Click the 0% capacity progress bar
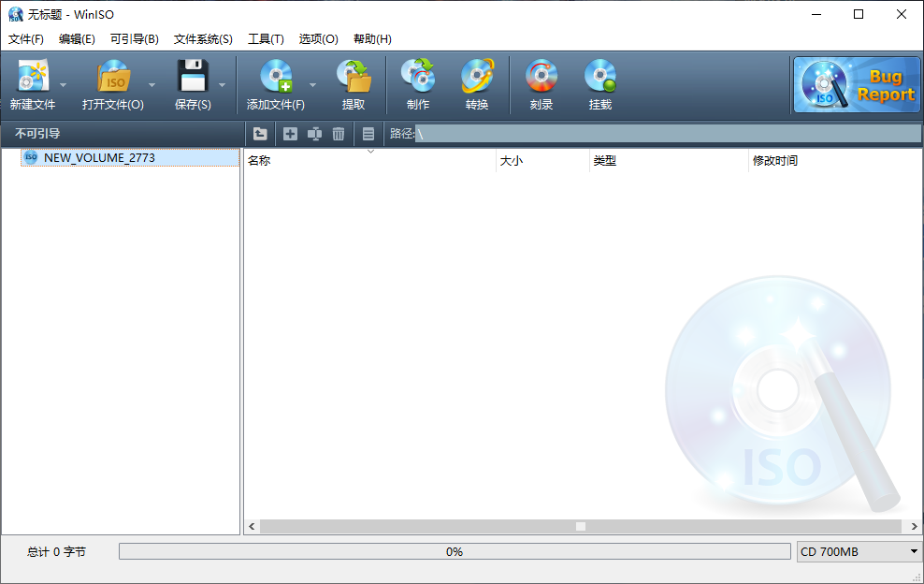 [455, 551]
